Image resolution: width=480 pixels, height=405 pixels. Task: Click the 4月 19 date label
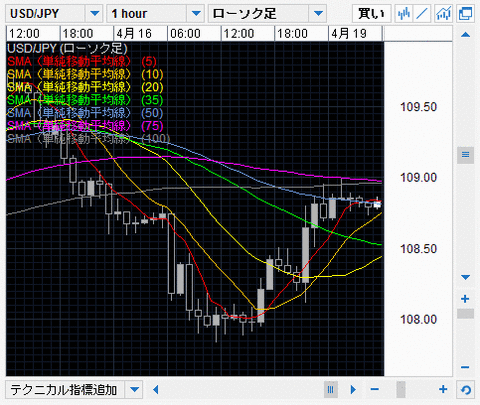click(x=349, y=34)
